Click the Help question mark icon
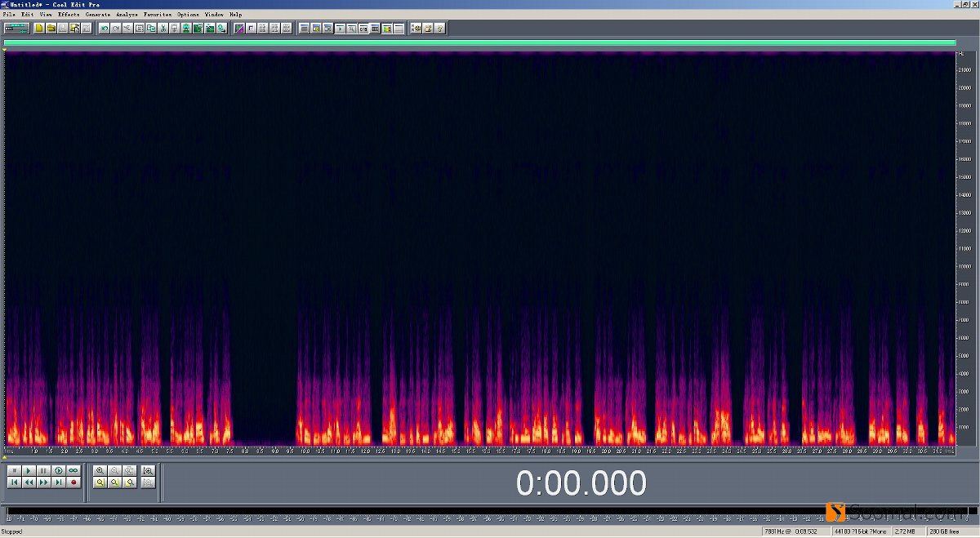 pos(439,29)
